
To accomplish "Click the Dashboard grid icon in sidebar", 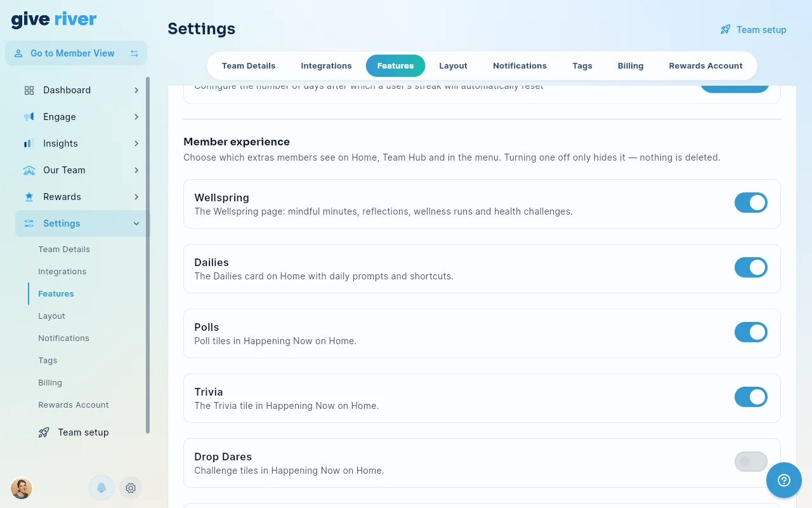I will (29, 90).
